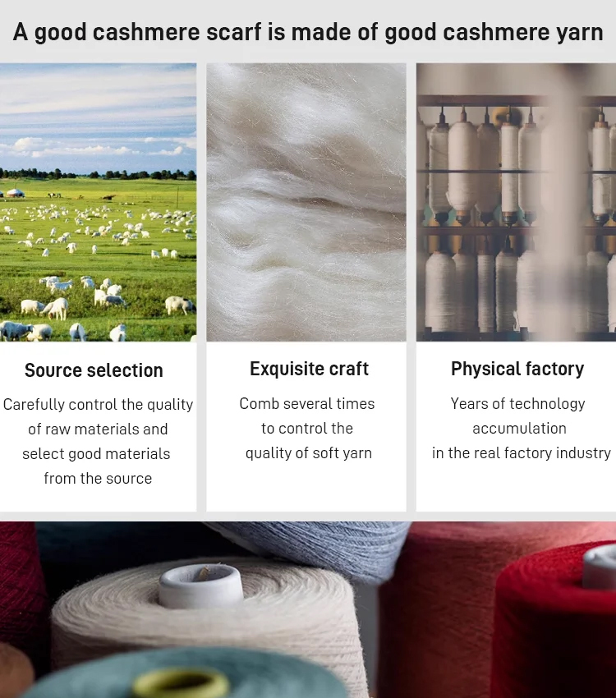Click the grassland goat herd photo

tap(98, 203)
